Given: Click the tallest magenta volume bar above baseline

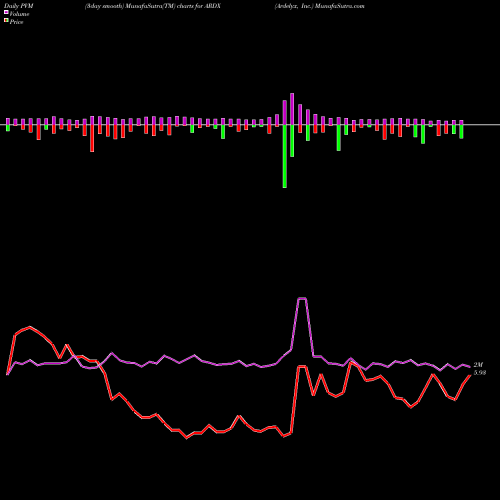Looking at the screenshot, I should click(x=292, y=109).
